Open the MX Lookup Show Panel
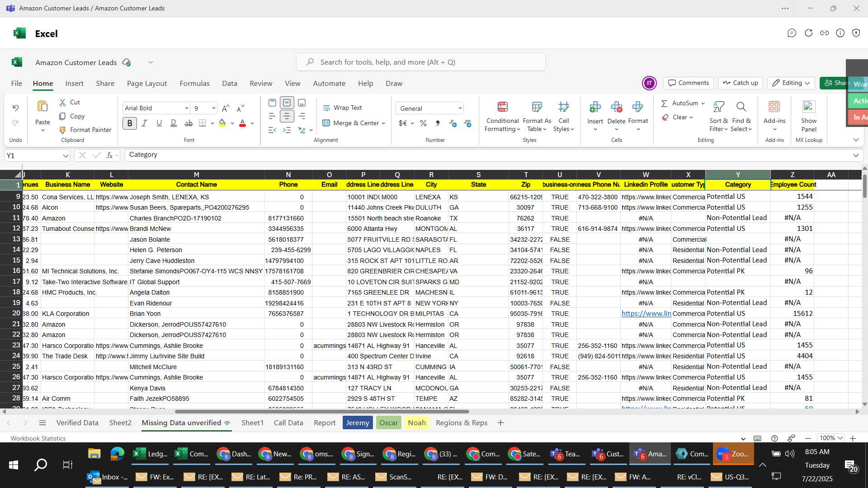 click(809, 116)
